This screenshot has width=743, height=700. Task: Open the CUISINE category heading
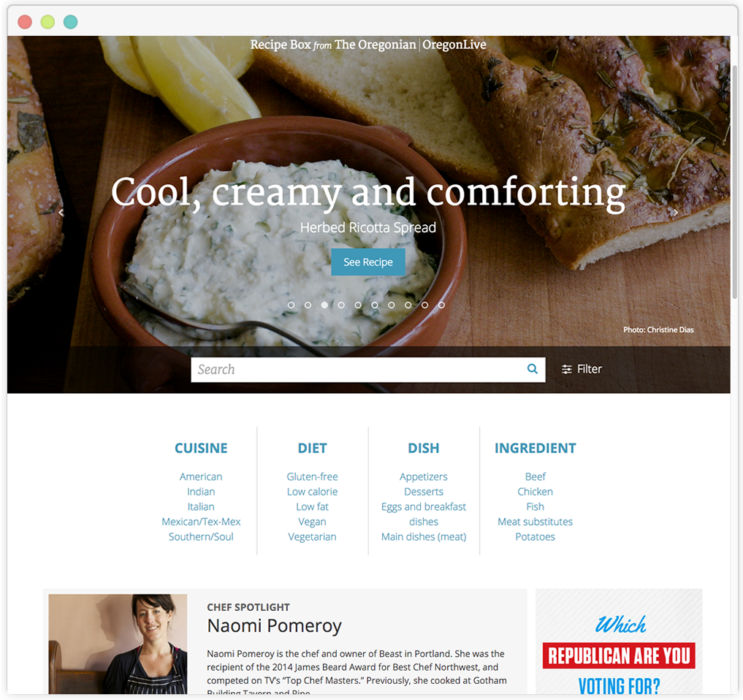coord(201,449)
